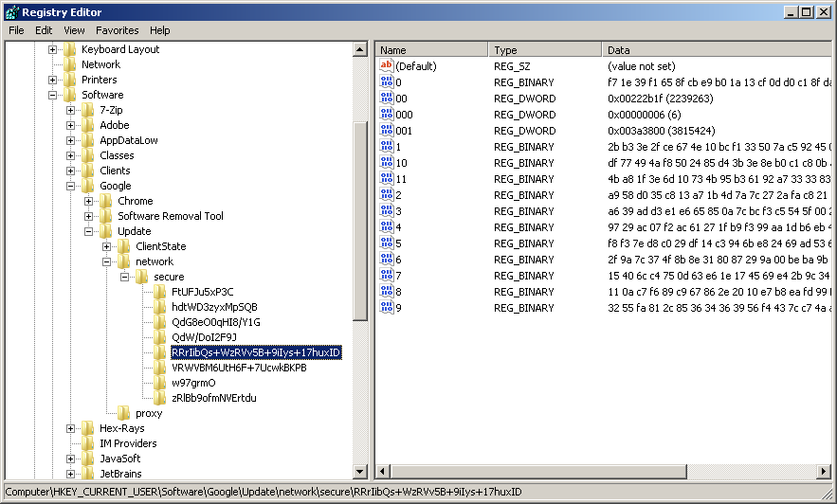
Task: Select the VRWVBM6UtH6F+7UcwkBKPB key
Action: point(239,368)
